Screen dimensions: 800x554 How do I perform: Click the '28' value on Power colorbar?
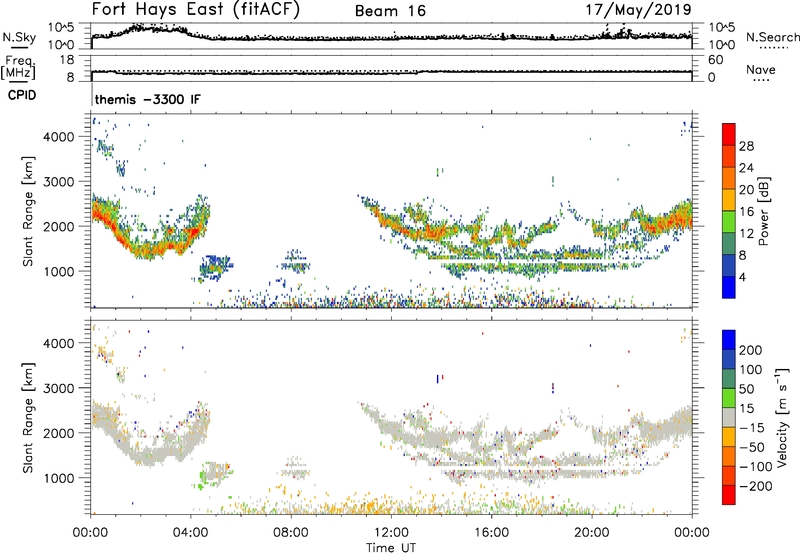(x=746, y=146)
